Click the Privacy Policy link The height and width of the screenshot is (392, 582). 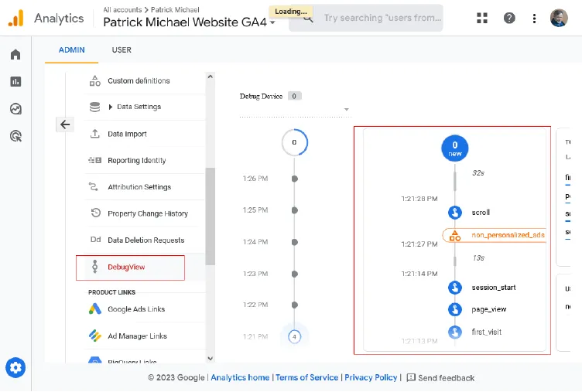371,377
